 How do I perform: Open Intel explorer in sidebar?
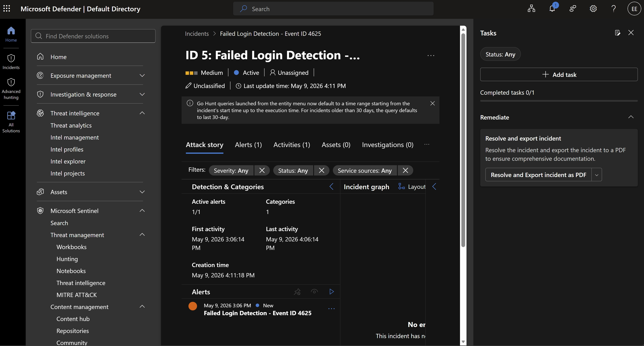click(68, 161)
